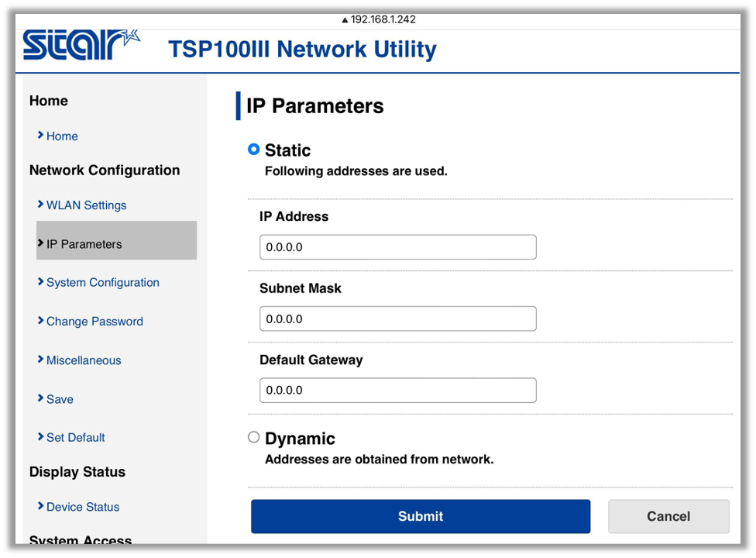Click the Subnet Mask text box
Screen dimensions: 756x558
point(397,319)
